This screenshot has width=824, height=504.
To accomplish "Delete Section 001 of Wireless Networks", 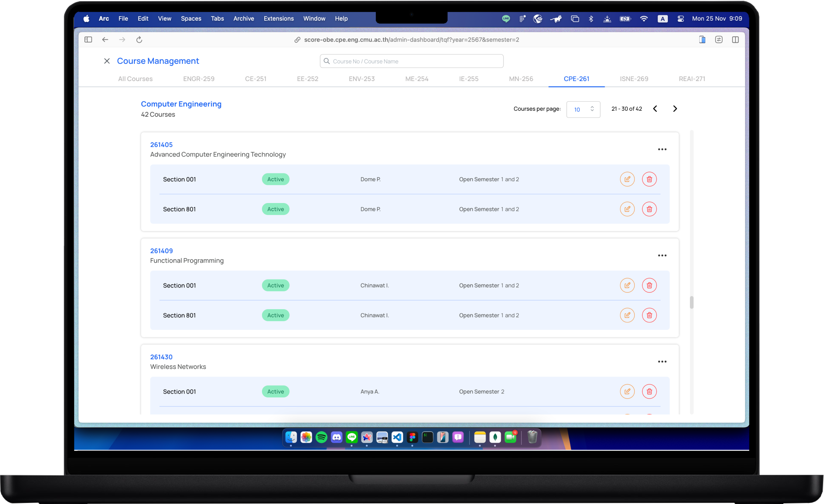I will point(649,391).
